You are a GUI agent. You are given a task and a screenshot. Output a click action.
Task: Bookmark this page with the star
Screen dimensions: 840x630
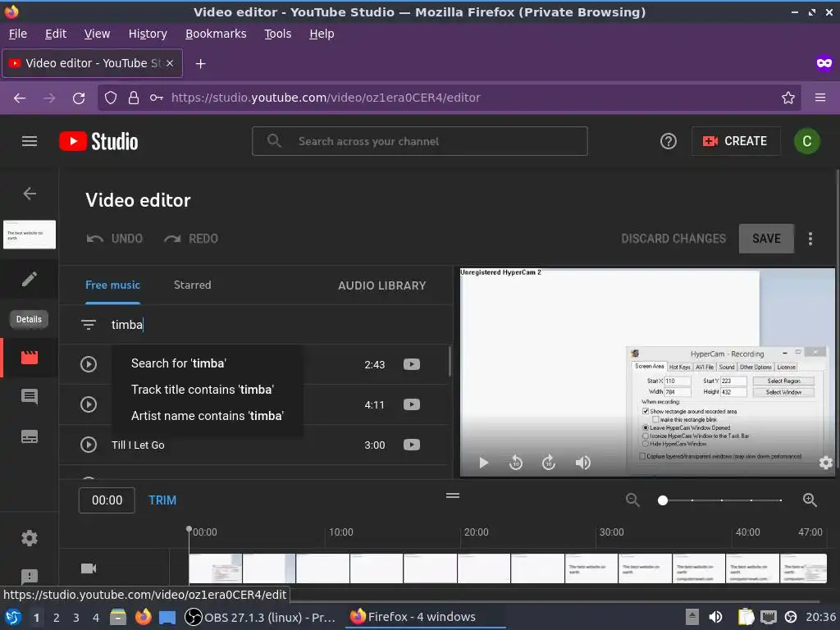pyautogui.click(x=788, y=98)
